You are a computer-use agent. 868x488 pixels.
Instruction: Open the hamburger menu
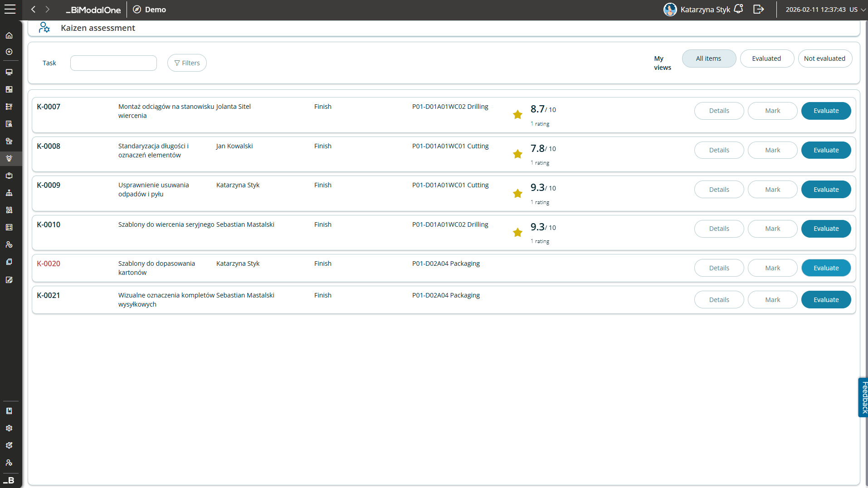tap(10, 10)
